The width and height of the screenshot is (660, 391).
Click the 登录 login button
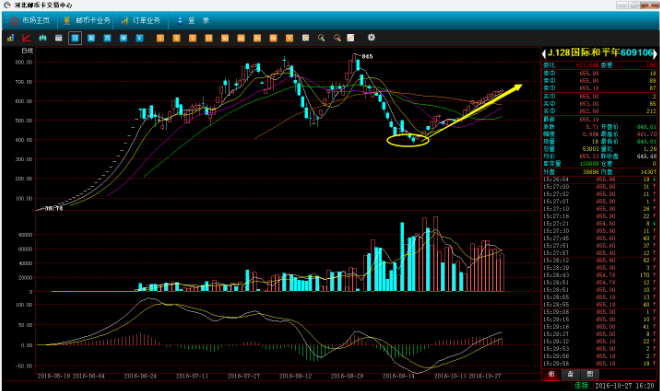[194, 20]
